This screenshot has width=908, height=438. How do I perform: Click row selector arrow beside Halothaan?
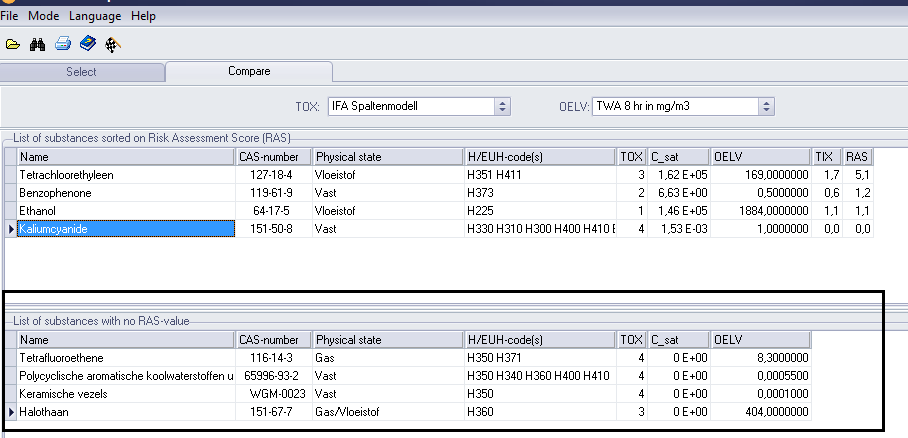11,412
